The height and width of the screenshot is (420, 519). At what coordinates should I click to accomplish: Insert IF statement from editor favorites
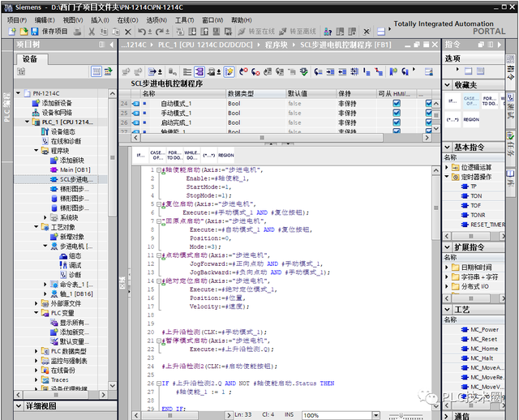coord(140,155)
